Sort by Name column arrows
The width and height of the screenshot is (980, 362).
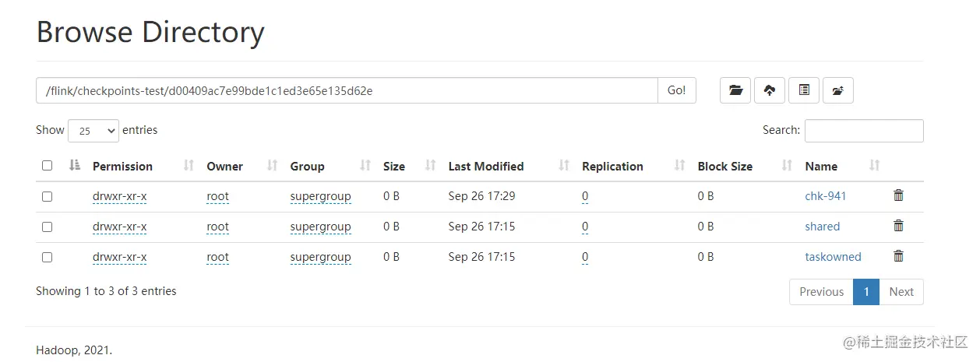(875, 166)
